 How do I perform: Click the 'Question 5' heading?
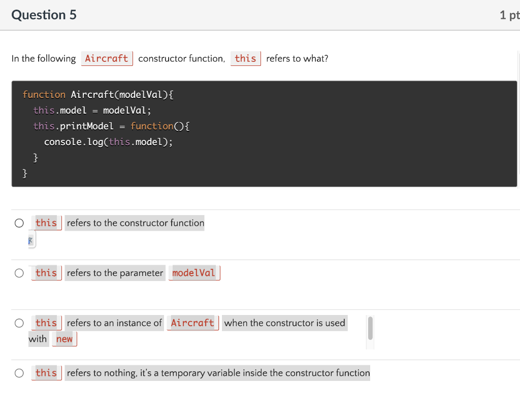44,15
